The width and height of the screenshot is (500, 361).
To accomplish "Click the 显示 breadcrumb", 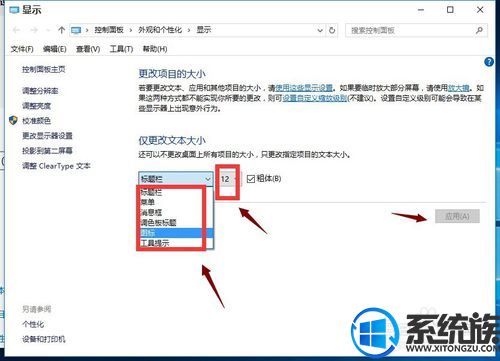I will (x=204, y=30).
